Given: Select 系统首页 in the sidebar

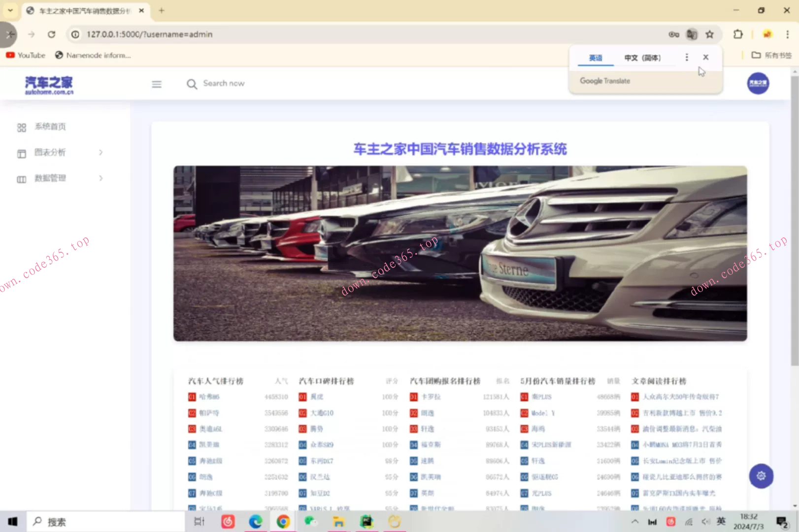Looking at the screenshot, I should [50, 127].
